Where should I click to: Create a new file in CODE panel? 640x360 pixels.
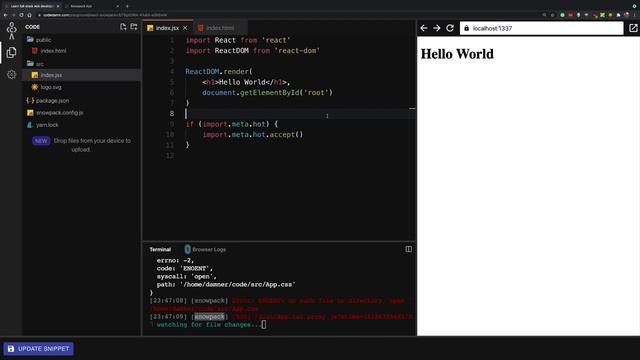[123, 27]
